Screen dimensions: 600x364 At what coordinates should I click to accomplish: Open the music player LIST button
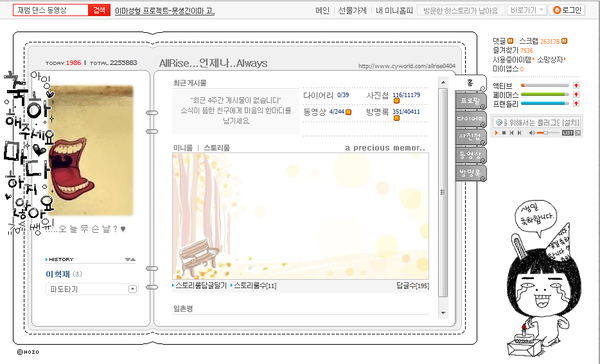567,133
